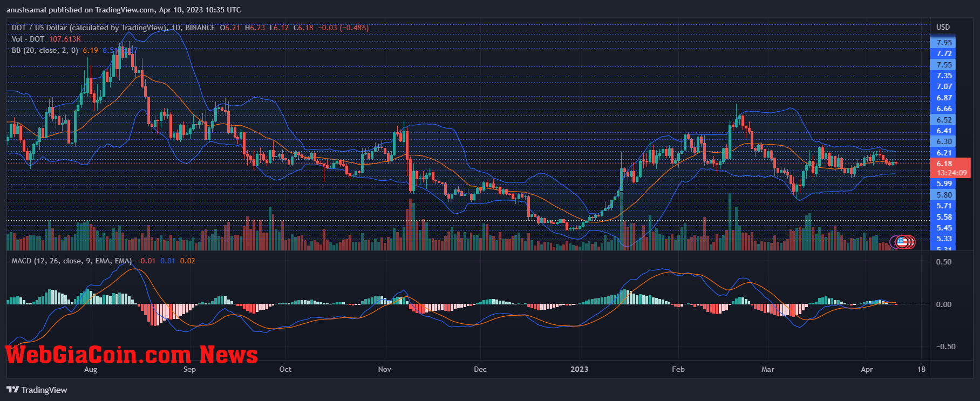Open the US flag economic event marker

(902, 242)
